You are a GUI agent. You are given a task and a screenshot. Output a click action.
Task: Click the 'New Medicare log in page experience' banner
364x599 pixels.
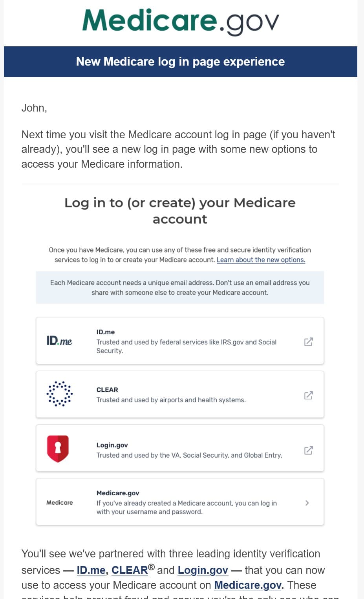[x=180, y=62]
